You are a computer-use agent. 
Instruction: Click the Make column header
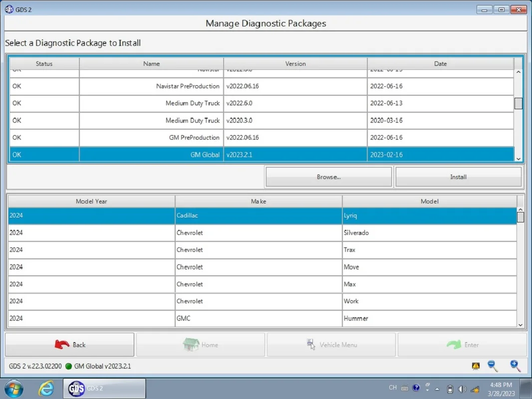coord(259,201)
